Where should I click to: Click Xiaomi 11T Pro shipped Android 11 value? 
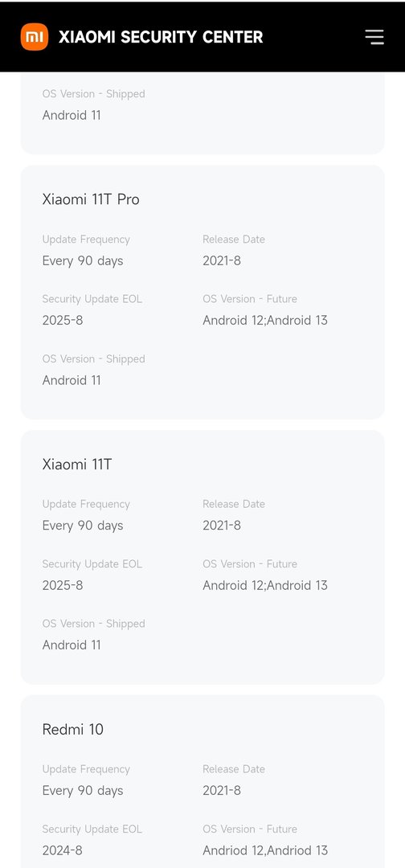pyautogui.click(x=72, y=380)
